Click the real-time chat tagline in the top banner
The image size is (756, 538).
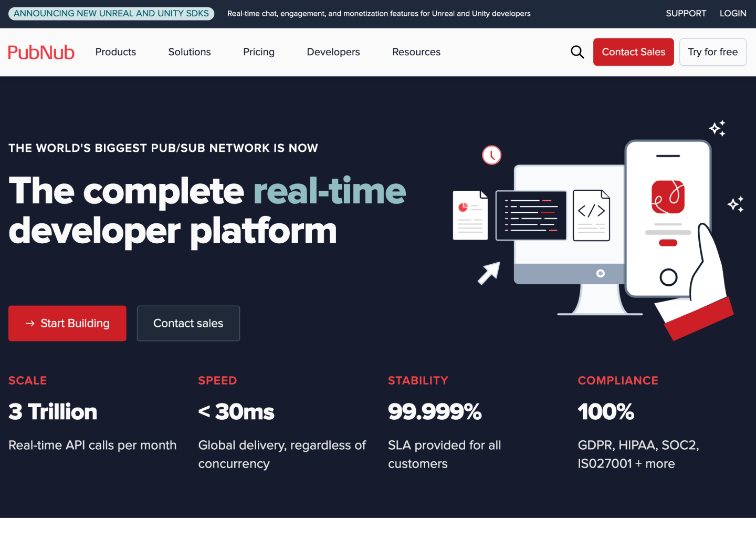(379, 14)
